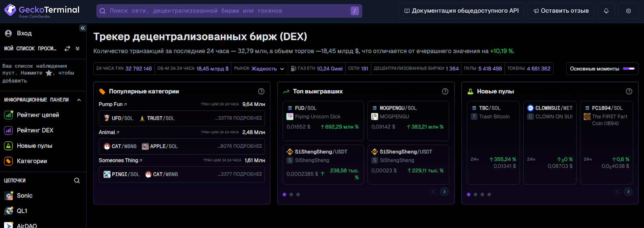Viewport: 644px width, 228px height.
Task: Click the Газ ETH gas pump icon
Action: point(293,68)
